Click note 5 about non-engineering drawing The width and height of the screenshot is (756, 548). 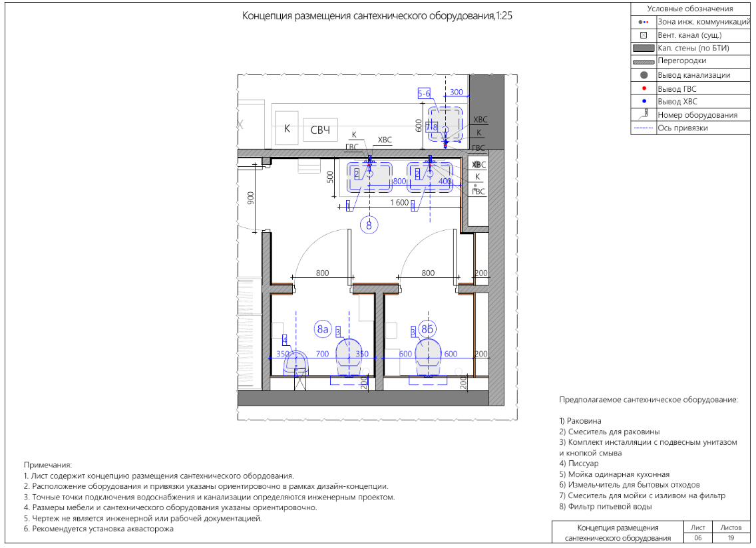(x=142, y=519)
